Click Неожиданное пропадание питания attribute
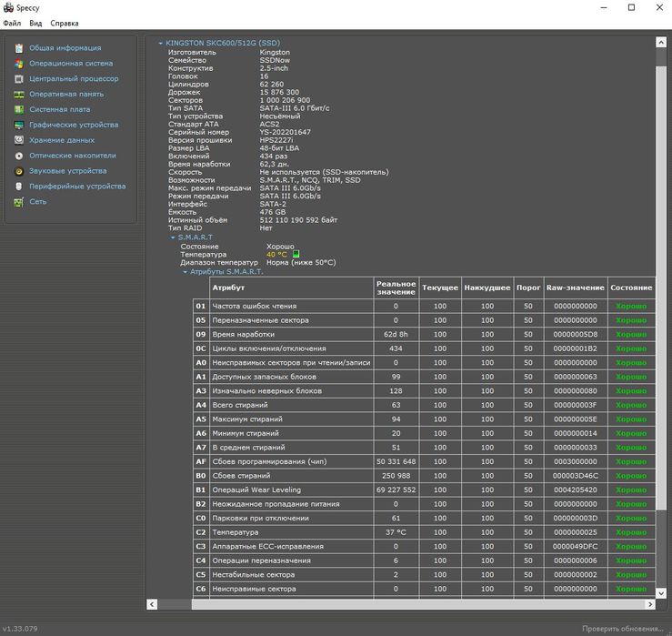 [276, 504]
